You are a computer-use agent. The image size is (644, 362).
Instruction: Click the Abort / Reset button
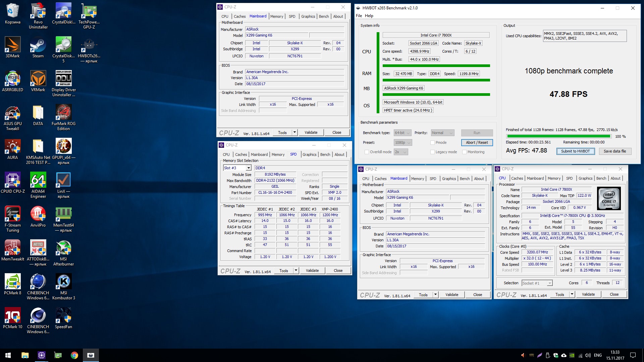[477, 142]
